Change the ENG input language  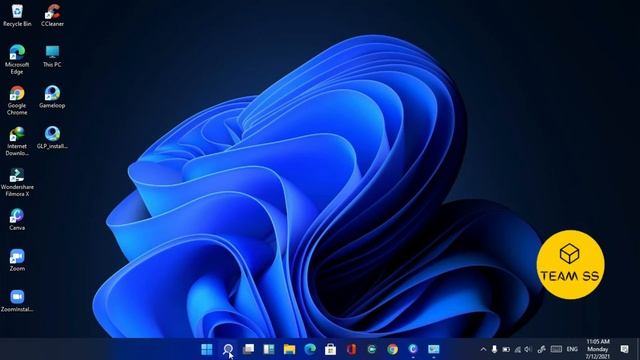pyautogui.click(x=572, y=349)
